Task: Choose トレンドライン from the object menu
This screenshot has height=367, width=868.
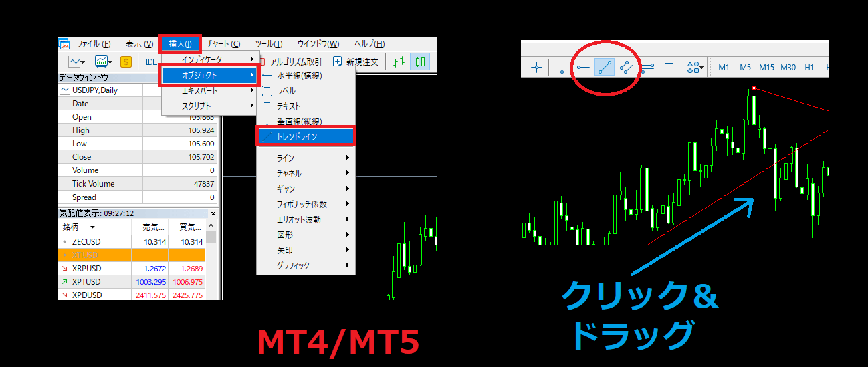Action: [x=306, y=136]
